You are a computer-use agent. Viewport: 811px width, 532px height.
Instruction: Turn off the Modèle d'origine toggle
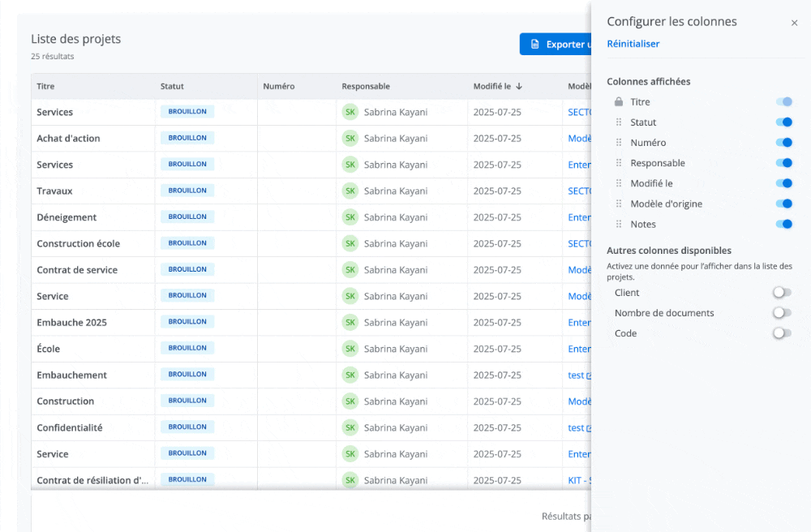tap(783, 204)
